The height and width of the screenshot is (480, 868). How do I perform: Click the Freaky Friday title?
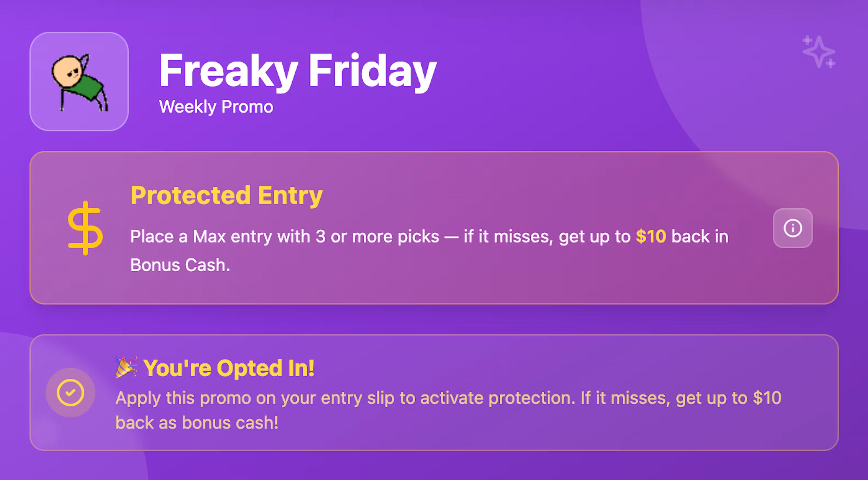click(298, 71)
